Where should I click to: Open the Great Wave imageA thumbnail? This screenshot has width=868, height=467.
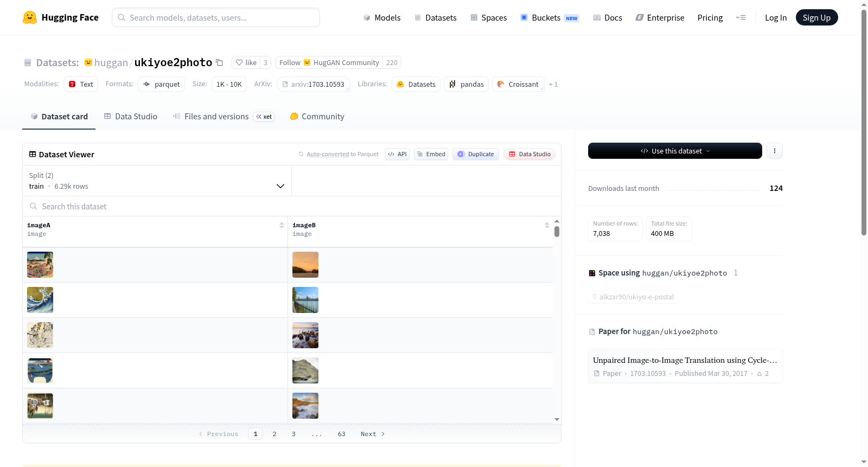pos(40,300)
